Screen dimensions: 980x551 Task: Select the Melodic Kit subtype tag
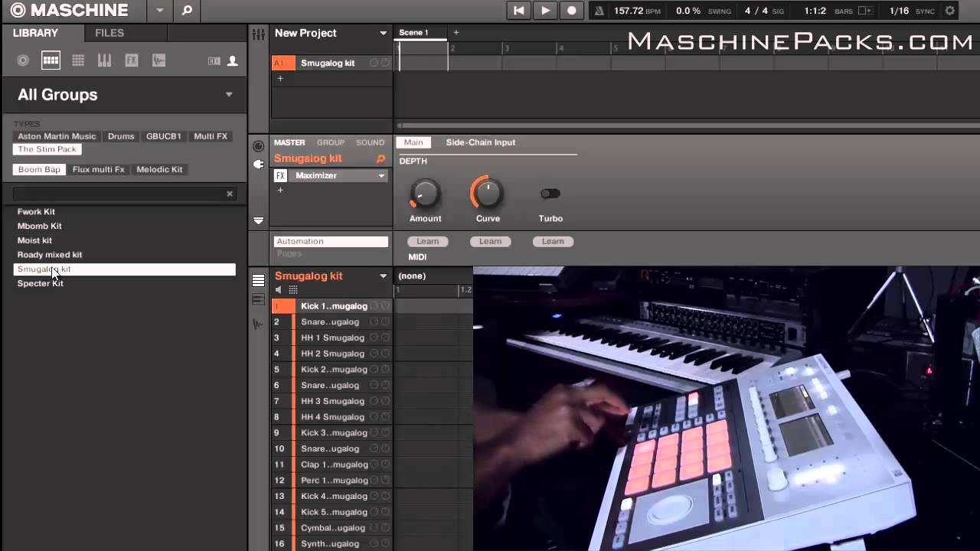coord(159,169)
